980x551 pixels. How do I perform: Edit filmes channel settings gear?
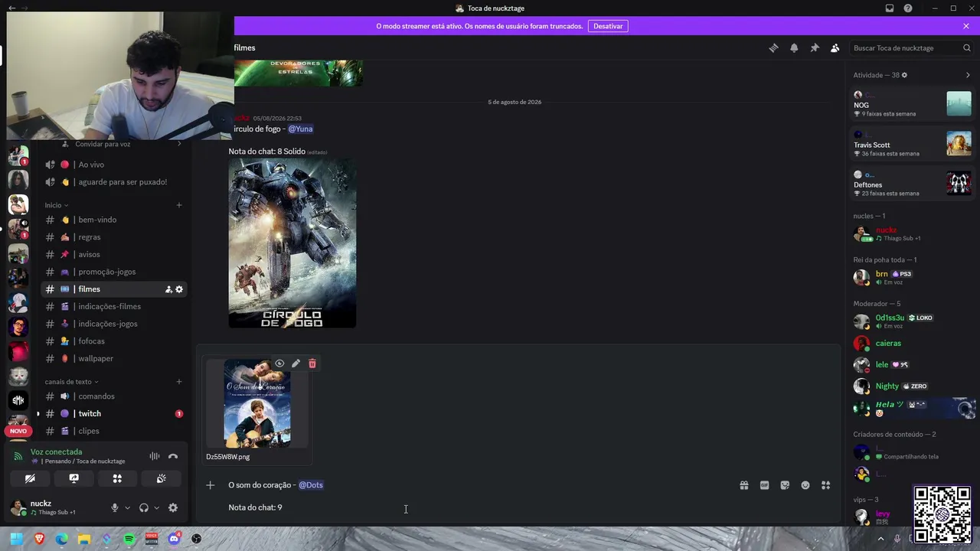tap(179, 289)
